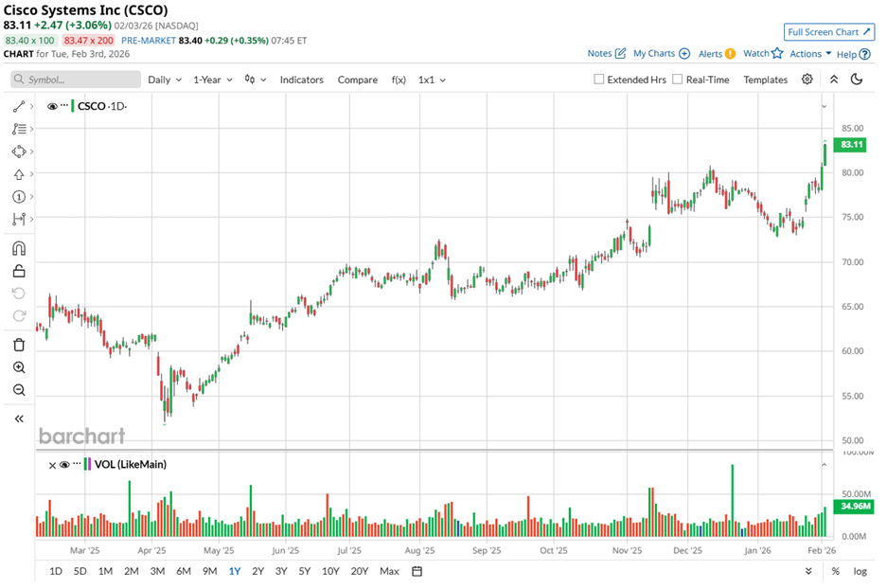Open the Templates menu
887x588 pixels.
pos(766,80)
